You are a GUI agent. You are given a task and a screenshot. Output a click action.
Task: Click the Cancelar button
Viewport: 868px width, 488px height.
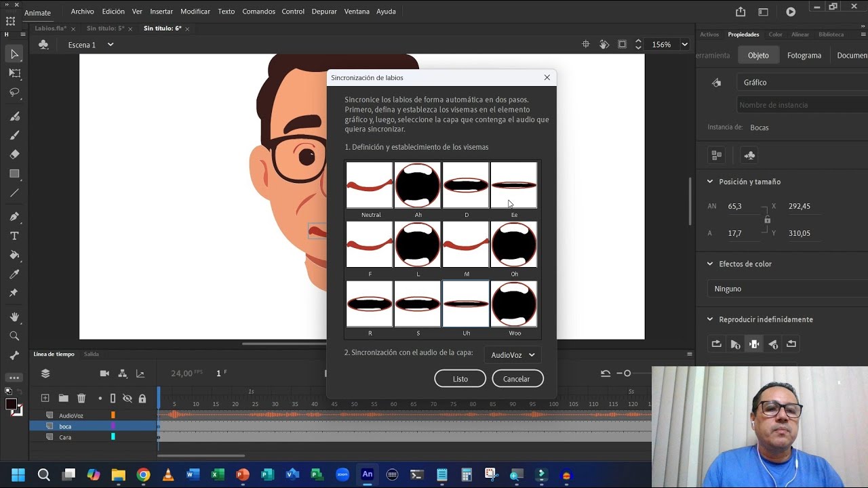516,379
